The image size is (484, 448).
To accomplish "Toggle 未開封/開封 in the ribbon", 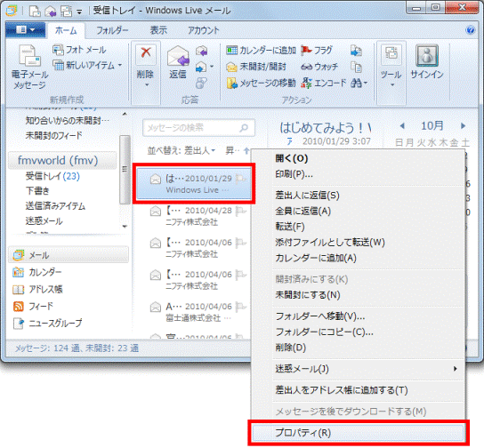I will pyautogui.click(x=256, y=67).
